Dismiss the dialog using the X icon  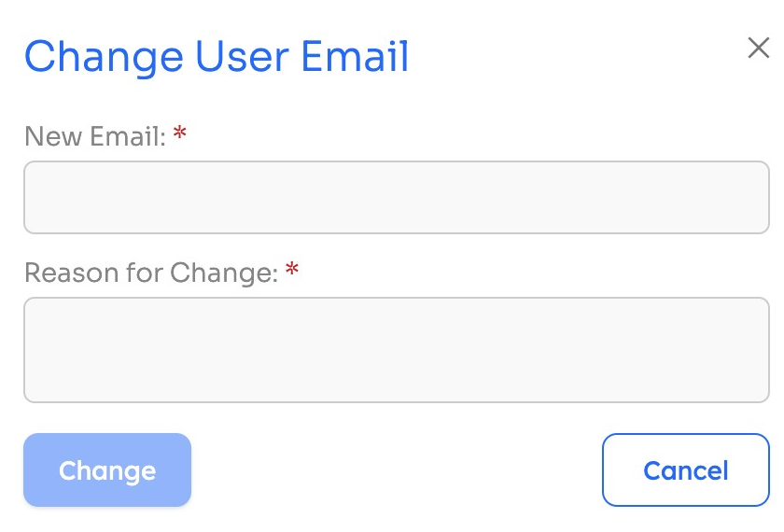[758, 48]
